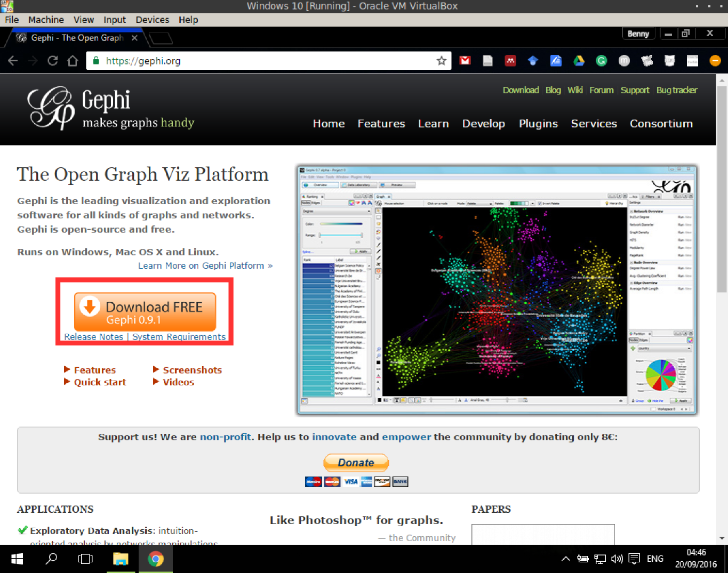Click Learn More on Gephi Platform
The width and height of the screenshot is (728, 573).
click(205, 265)
